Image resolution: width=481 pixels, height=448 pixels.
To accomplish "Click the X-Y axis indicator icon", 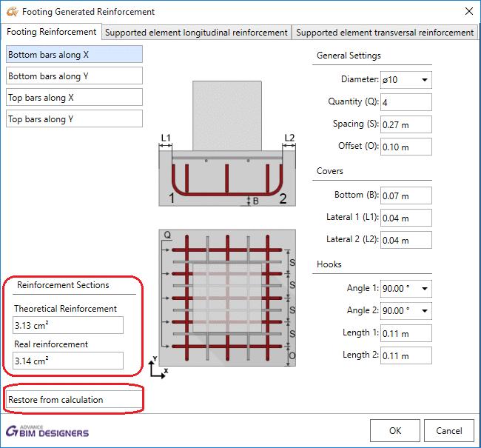I will tap(158, 367).
